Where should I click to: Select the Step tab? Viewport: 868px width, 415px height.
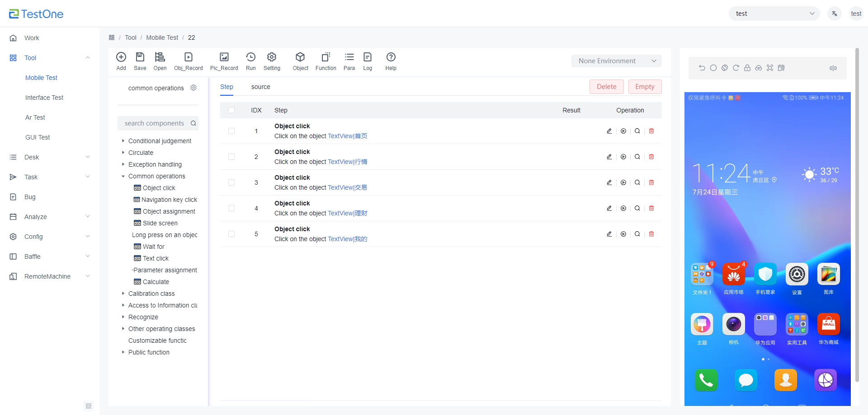tap(227, 87)
